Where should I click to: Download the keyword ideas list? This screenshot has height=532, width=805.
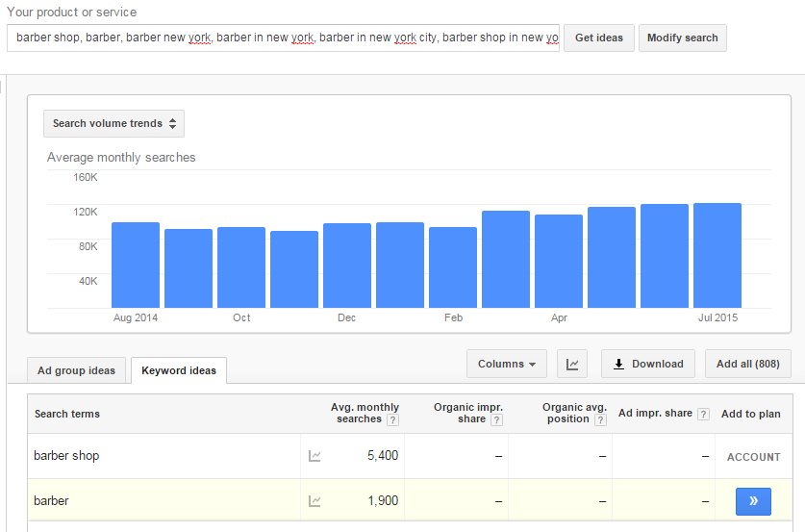(x=648, y=364)
